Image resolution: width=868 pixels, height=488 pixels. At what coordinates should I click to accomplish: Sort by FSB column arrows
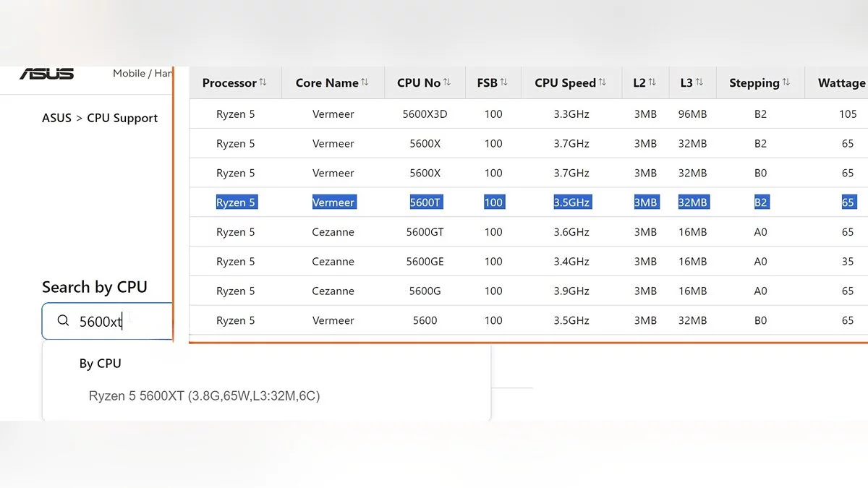point(503,82)
